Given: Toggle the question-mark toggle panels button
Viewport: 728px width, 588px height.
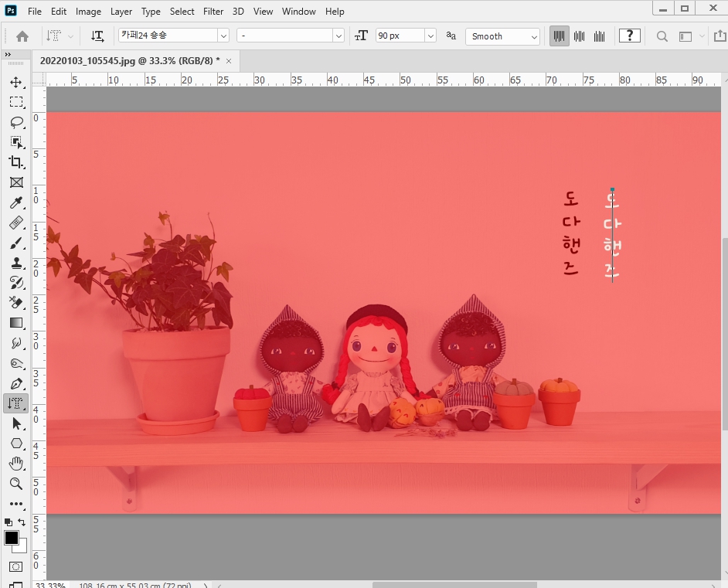Looking at the screenshot, I should pyautogui.click(x=630, y=36).
